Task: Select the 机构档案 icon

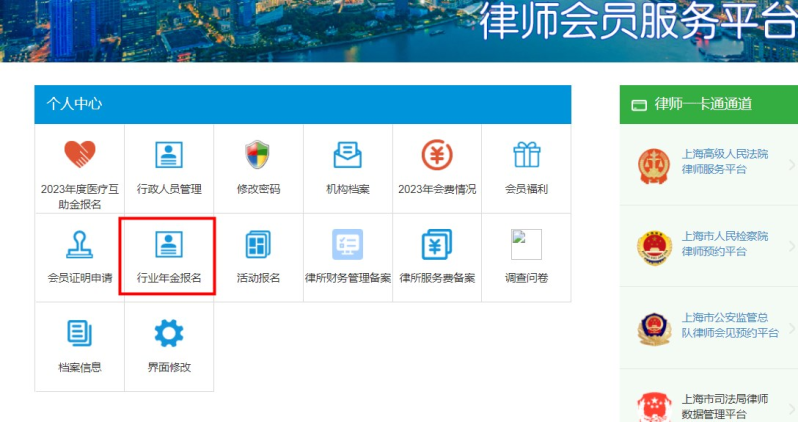Action: pos(347,155)
